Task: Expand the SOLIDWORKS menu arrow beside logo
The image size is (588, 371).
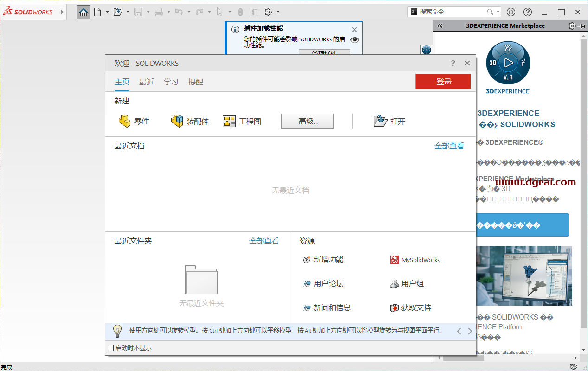Action: [x=63, y=12]
